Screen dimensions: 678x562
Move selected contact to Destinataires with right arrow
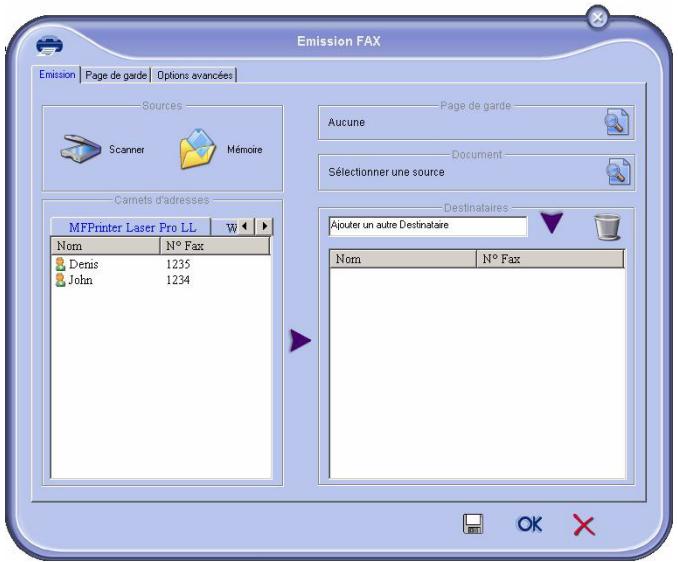301,340
